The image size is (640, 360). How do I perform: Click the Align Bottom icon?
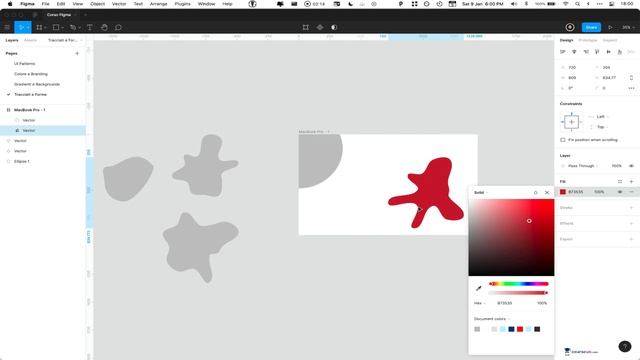pyautogui.click(x=620, y=52)
